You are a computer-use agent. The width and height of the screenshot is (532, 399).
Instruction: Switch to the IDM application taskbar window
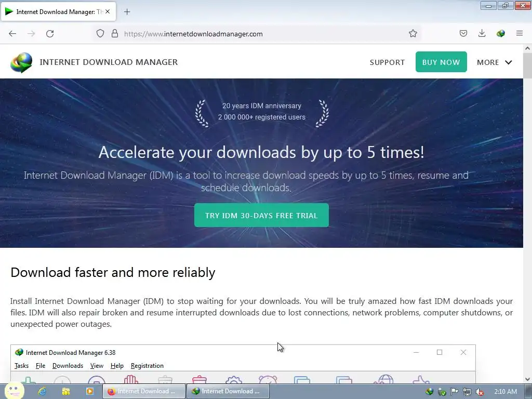click(x=229, y=391)
